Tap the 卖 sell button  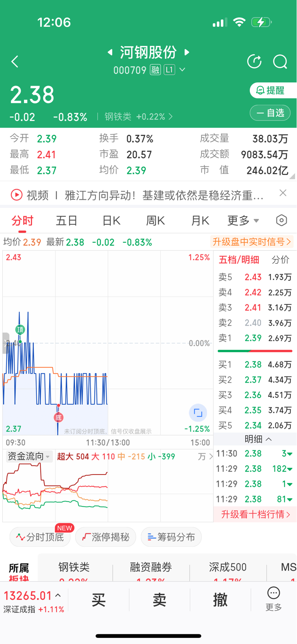[x=160, y=600]
